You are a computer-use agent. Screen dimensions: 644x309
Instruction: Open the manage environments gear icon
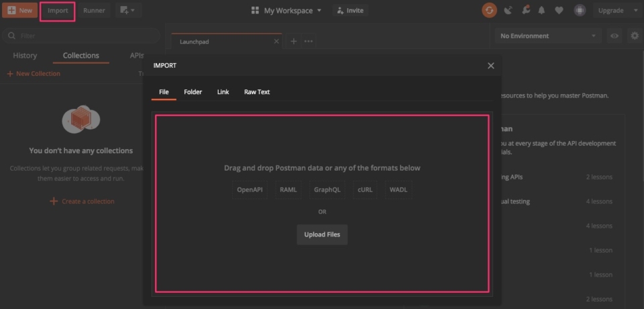(x=635, y=36)
